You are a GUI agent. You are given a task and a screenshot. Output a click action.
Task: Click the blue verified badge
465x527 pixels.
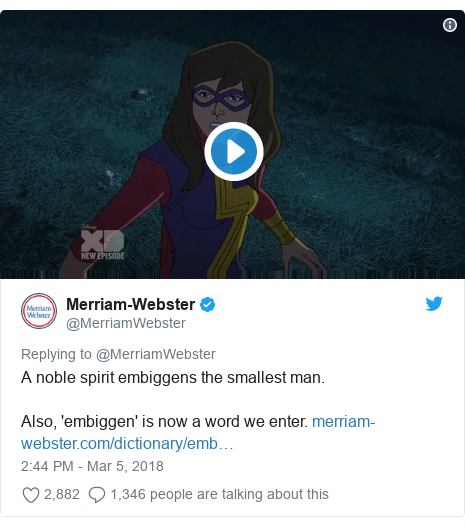point(207,305)
